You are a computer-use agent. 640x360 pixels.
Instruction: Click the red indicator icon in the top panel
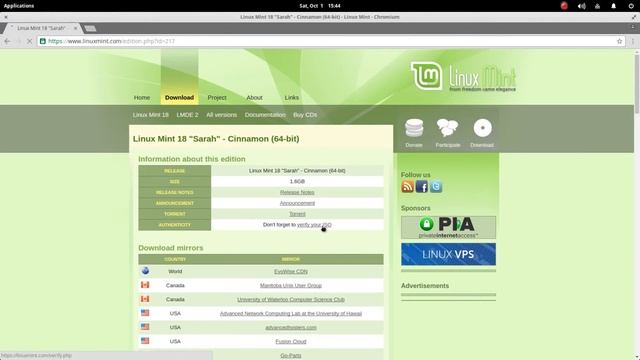(x=564, y=6)
